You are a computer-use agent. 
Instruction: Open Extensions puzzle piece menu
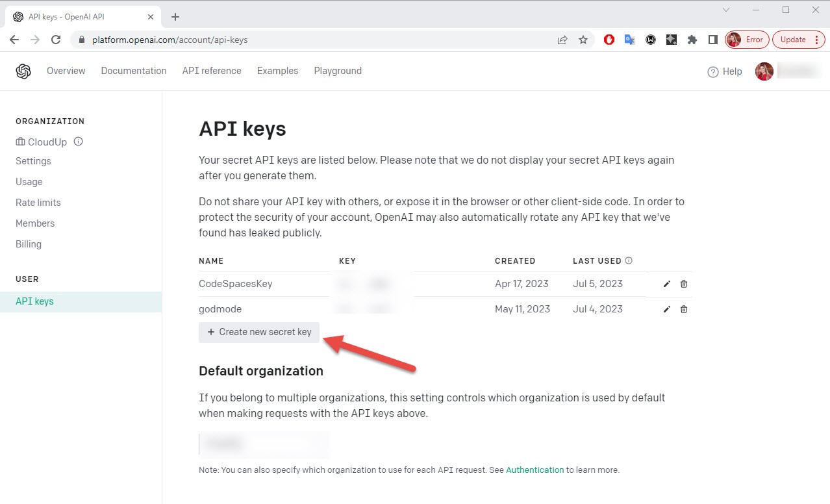(x=692, y=40)
